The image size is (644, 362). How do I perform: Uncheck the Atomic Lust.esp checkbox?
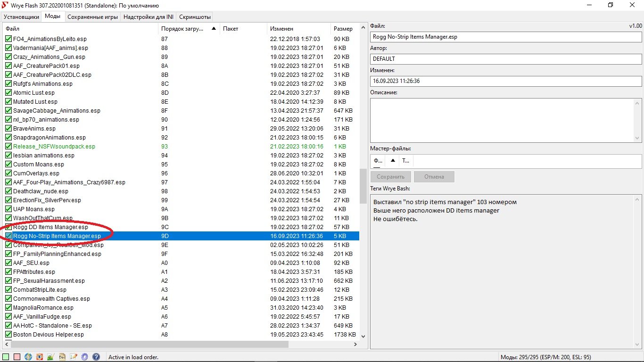point(8,93)
